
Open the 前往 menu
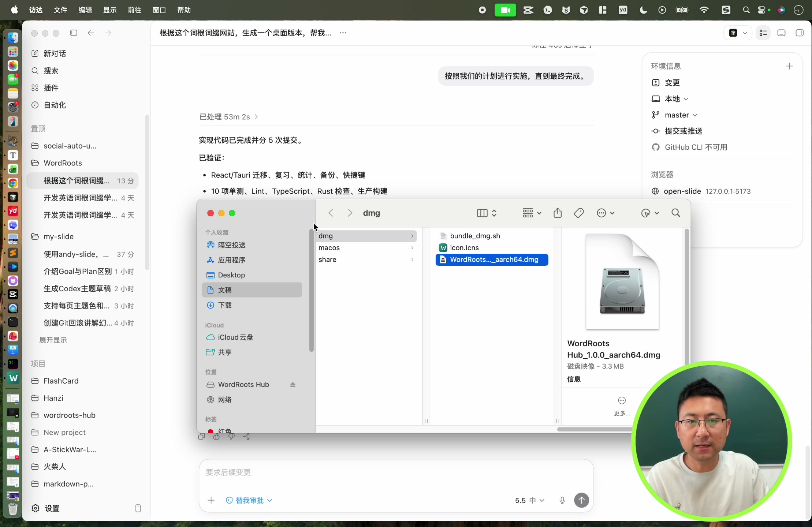pyautogui.click(x=135, y=10)
